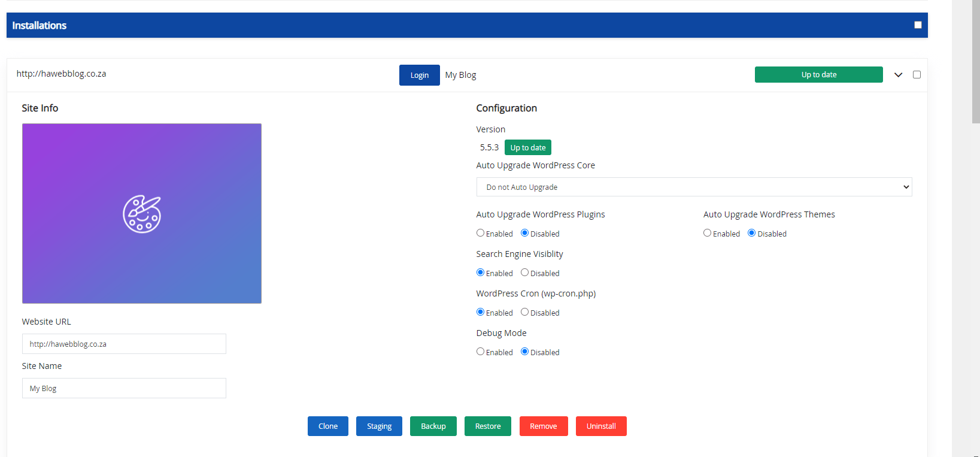This screenshot has width=980, height=457.
Task: Open the Staging option
Action: (379, 426)
